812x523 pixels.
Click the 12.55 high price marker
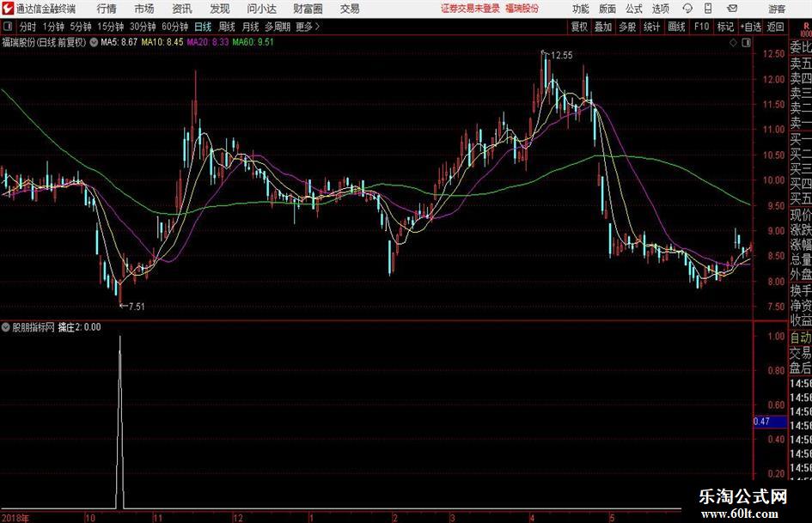tap(561, 56)
